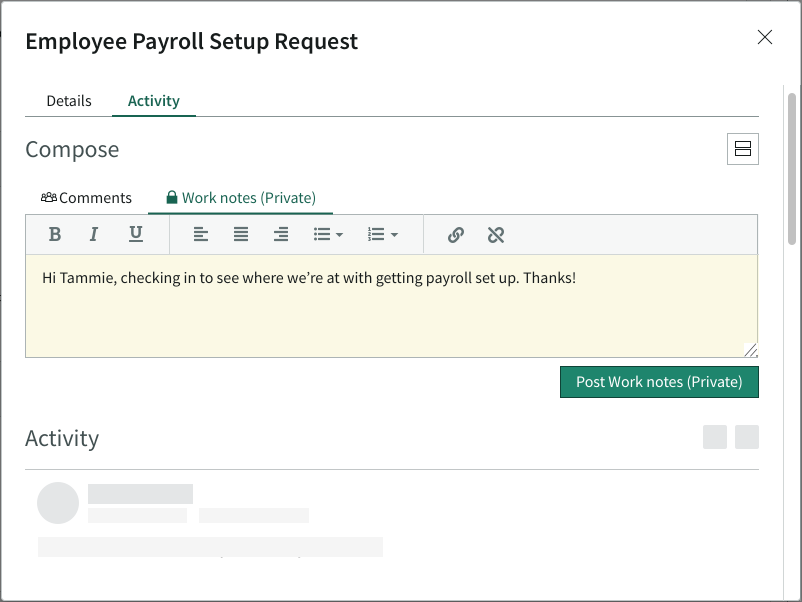This screenshot has width=802, height=602.
Task: Click into the work notes text area
Action: pyautogui.click(x=392, y=306)
